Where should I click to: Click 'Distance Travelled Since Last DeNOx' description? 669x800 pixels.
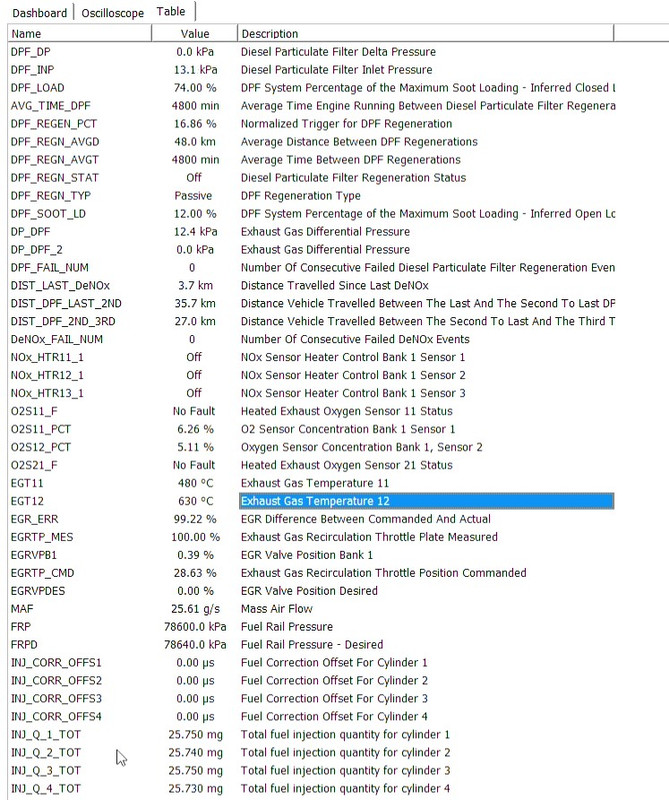tap(334, 285)
